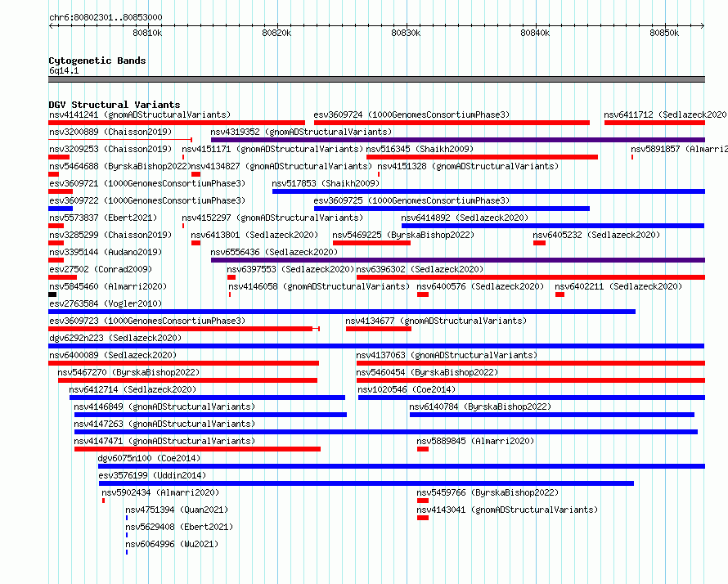728x584 pixels.
Task: Open esv3609724 1000GenomesConsortiumPhase3 variant
Action: tap(411, 115)
